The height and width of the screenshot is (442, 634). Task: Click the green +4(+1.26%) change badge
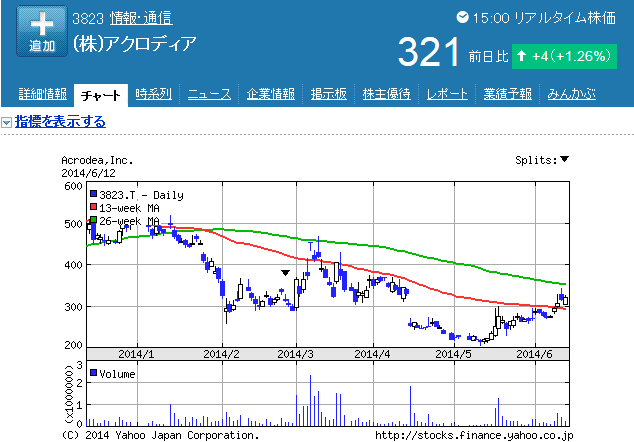click(x=564, y=56)
